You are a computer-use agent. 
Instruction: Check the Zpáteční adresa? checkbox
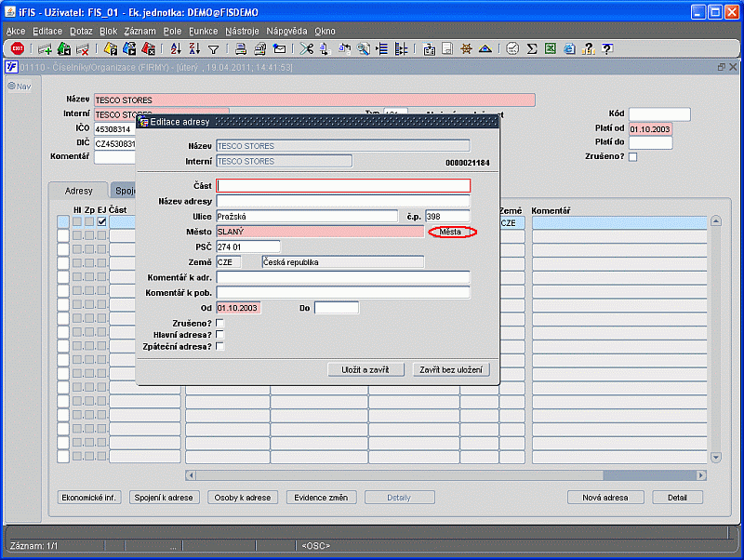(219, 346)
